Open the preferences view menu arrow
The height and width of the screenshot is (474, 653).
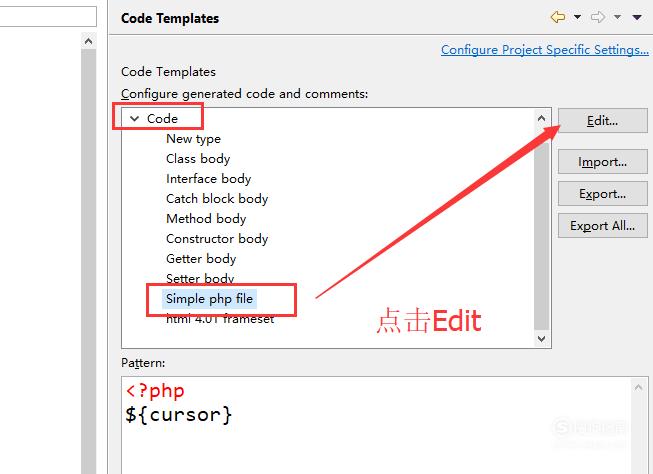[638, 18]
